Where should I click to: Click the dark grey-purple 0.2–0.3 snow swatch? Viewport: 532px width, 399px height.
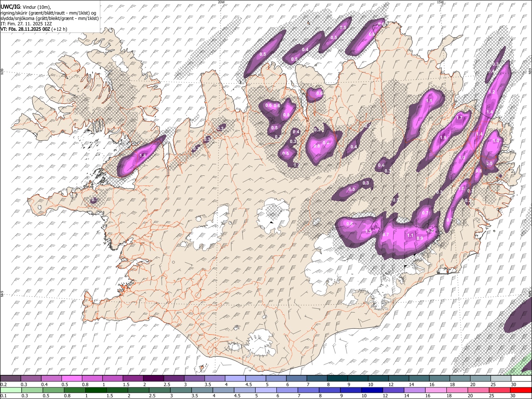[10, 379]
